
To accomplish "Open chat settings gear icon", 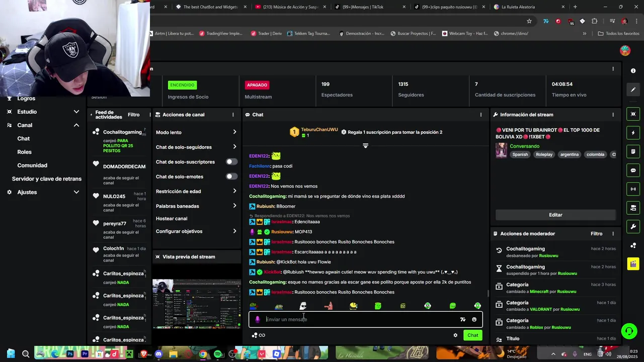I will click(x=455, y=335).
